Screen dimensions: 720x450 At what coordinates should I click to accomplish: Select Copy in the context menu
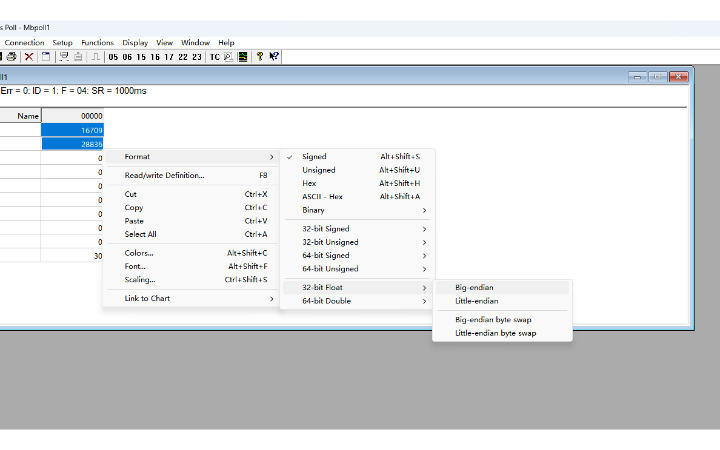[191, 208]
